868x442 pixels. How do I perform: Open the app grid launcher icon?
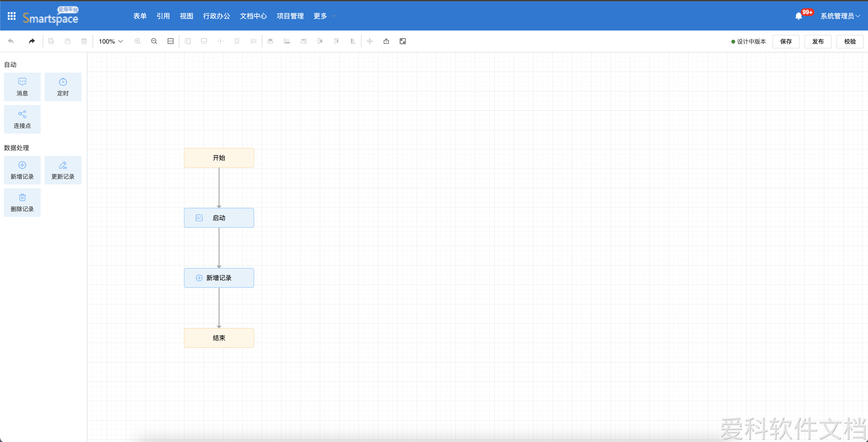click(11, 16)
